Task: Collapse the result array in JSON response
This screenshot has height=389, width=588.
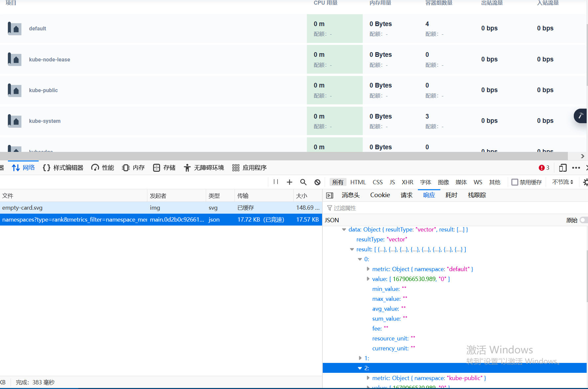Action: pyautogui.click(x=351, y=249)
